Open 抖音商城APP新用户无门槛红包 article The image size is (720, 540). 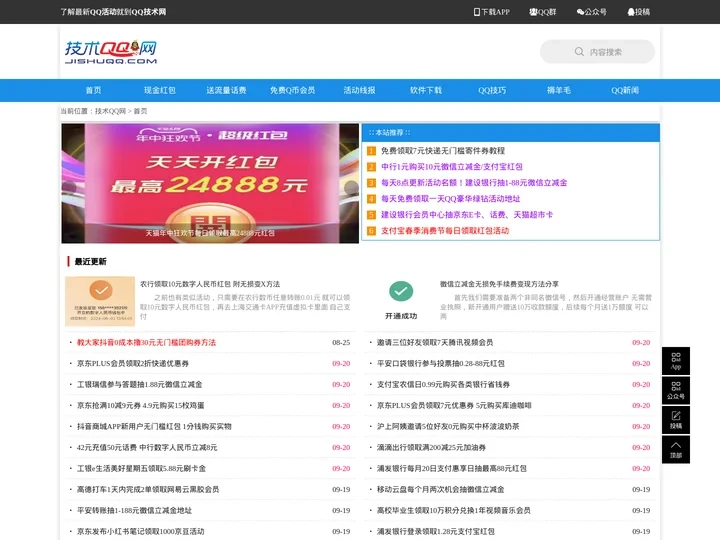point(154,427)
